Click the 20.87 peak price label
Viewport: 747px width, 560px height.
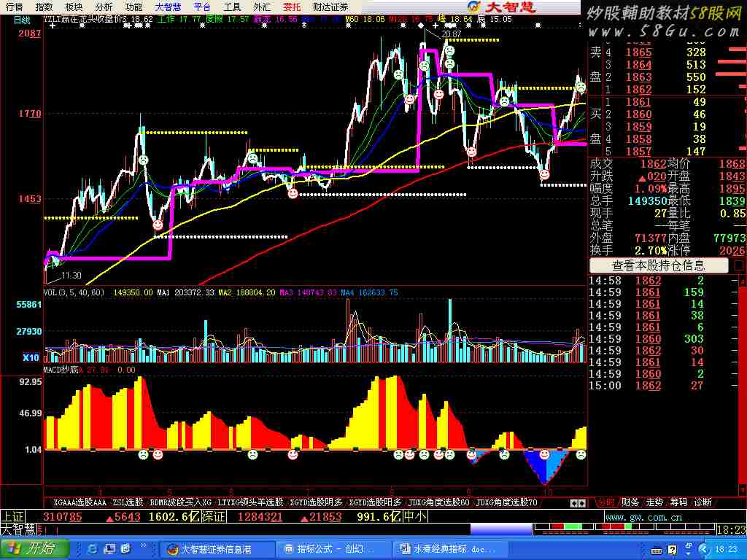tap(451, 34)
